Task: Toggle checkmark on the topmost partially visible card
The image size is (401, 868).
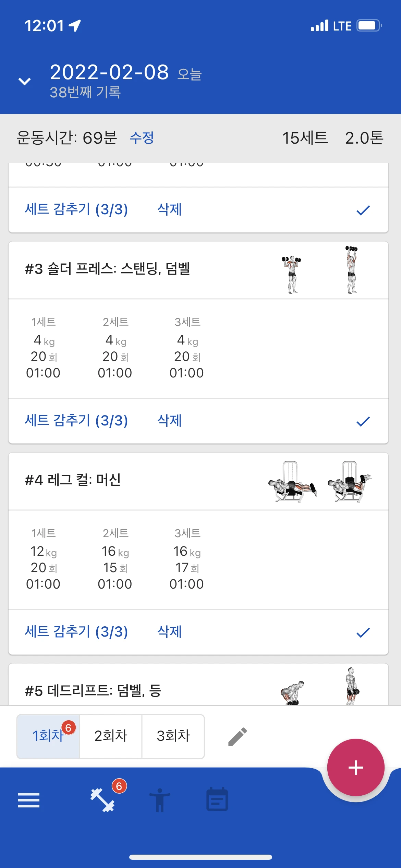Action: click(363, 210)
